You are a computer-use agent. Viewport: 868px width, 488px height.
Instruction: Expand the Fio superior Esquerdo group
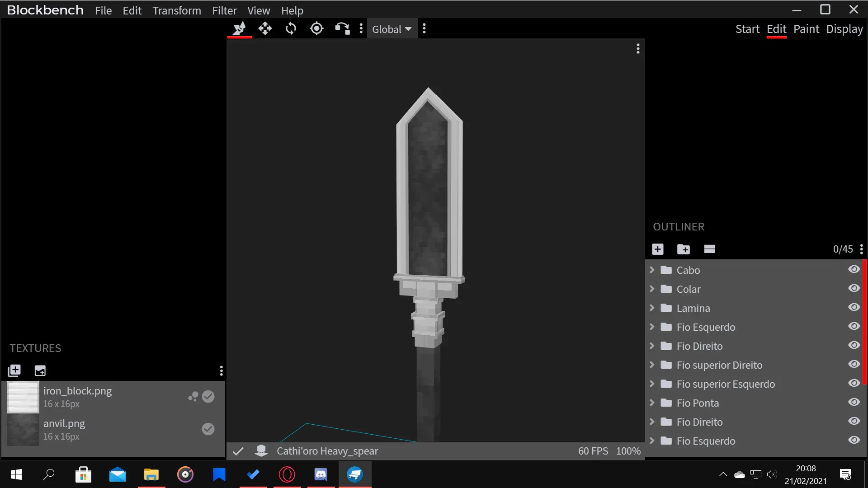click(x=652, y=384)
